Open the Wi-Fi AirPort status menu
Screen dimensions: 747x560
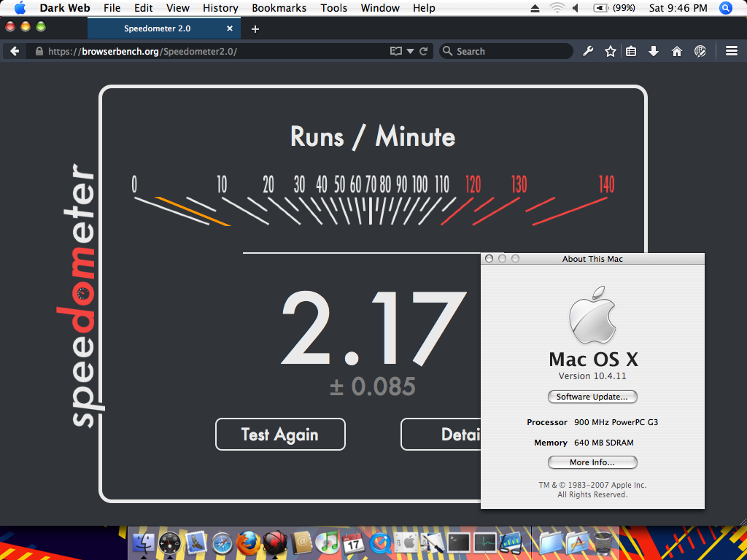coord(556,8)
